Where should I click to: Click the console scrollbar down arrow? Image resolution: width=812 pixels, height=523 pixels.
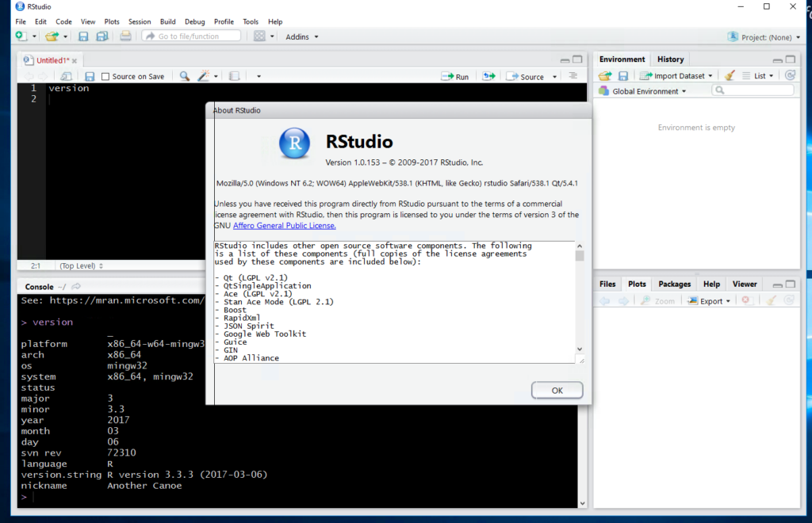click(x=583, y=503)
